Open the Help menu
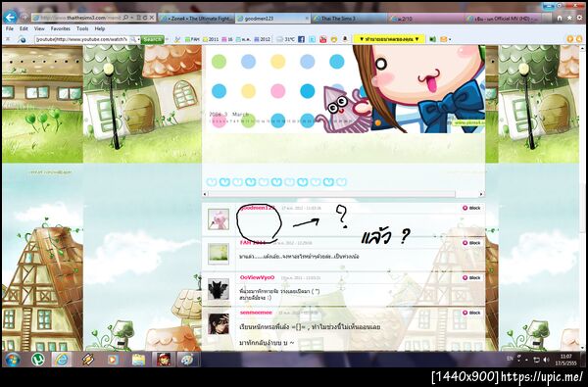 click(x=99, y=28)
